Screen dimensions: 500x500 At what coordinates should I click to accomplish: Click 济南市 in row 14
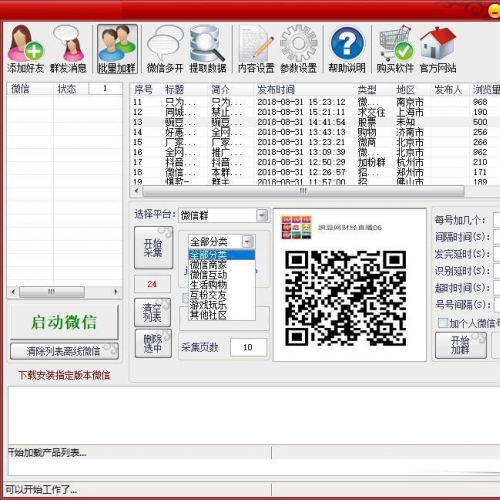(x=410, y=132)
